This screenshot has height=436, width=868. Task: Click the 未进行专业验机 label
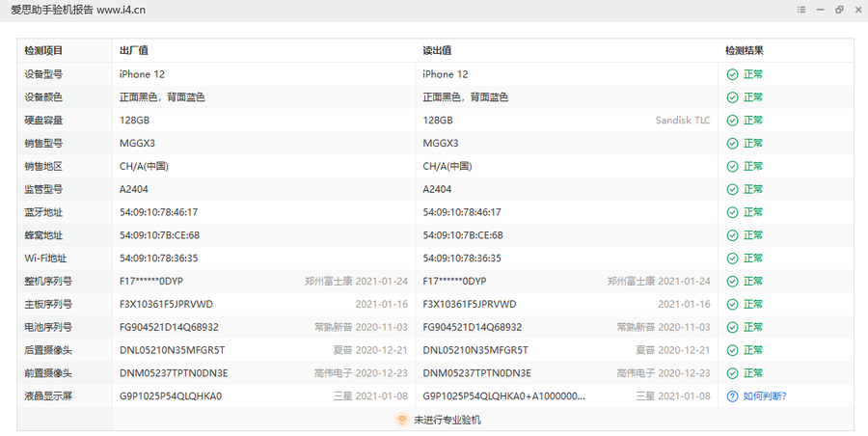pos(448,420)
